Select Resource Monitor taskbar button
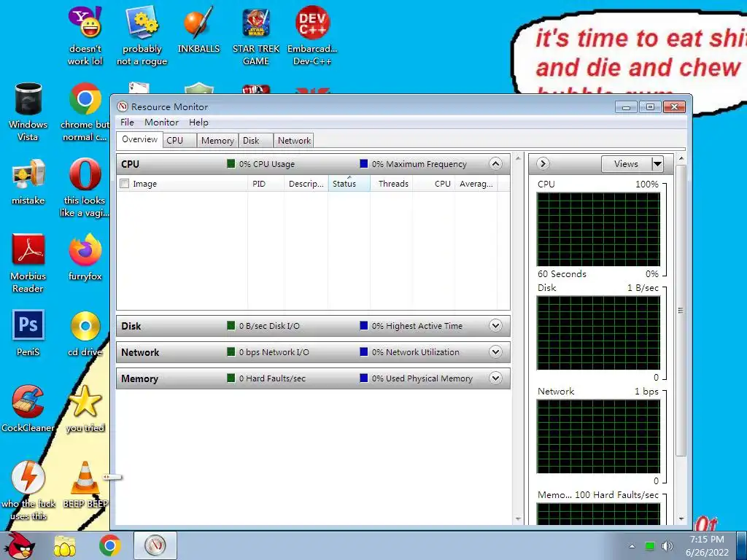The image size is (747, 560). pyautogui.click(x=155, y=545)
